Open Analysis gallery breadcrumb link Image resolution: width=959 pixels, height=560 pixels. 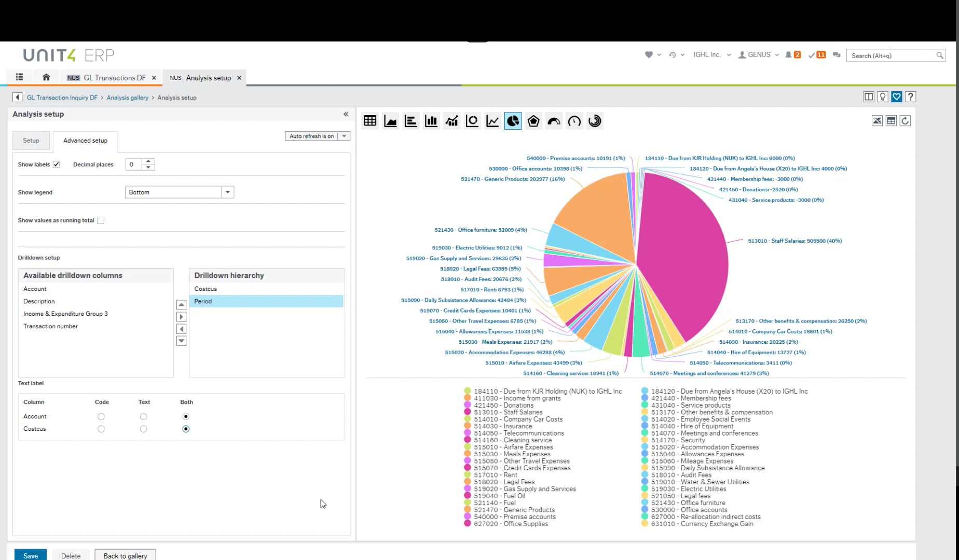[x=128, y=97]
